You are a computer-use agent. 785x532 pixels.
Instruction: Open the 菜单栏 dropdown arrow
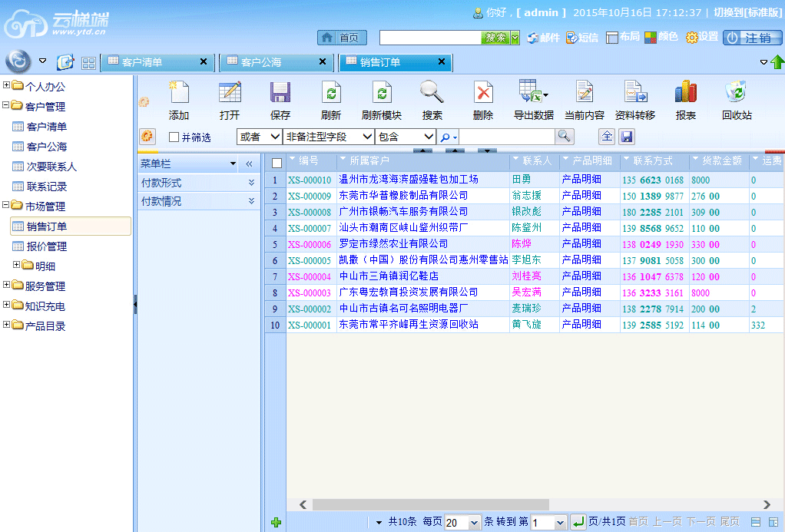233,164
